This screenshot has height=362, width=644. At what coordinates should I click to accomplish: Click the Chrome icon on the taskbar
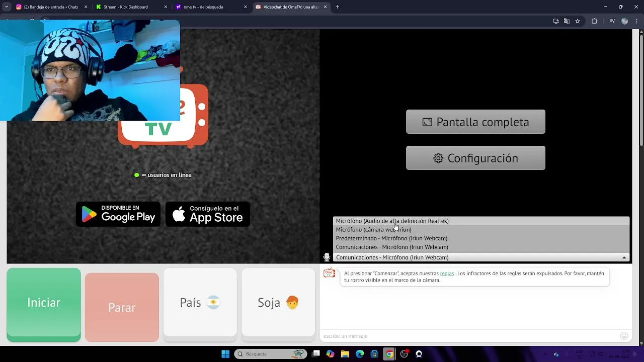click(x=389, y=354)
